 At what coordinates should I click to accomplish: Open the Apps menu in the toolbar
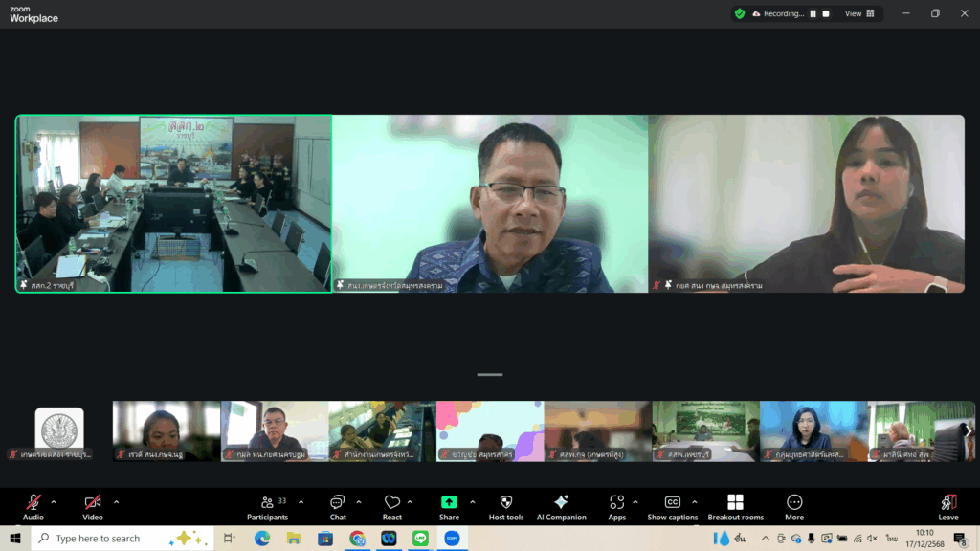point(616,503)
